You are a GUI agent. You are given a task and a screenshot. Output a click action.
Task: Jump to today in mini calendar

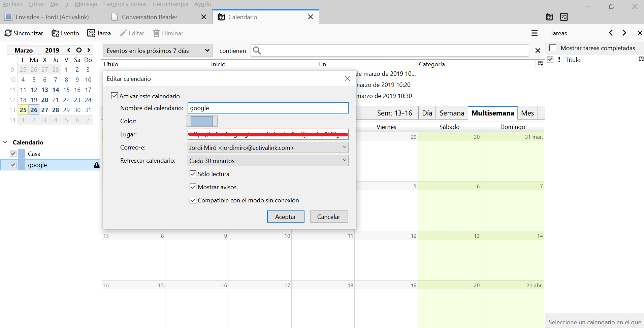[x=79, y=50]
